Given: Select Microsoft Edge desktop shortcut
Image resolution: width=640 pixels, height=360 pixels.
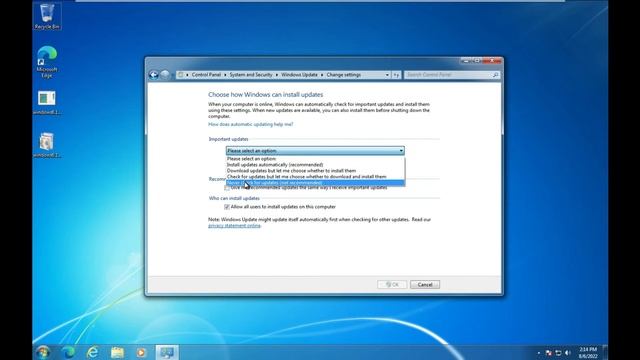Looking at the screenshot, I should (x=47, y=62).
